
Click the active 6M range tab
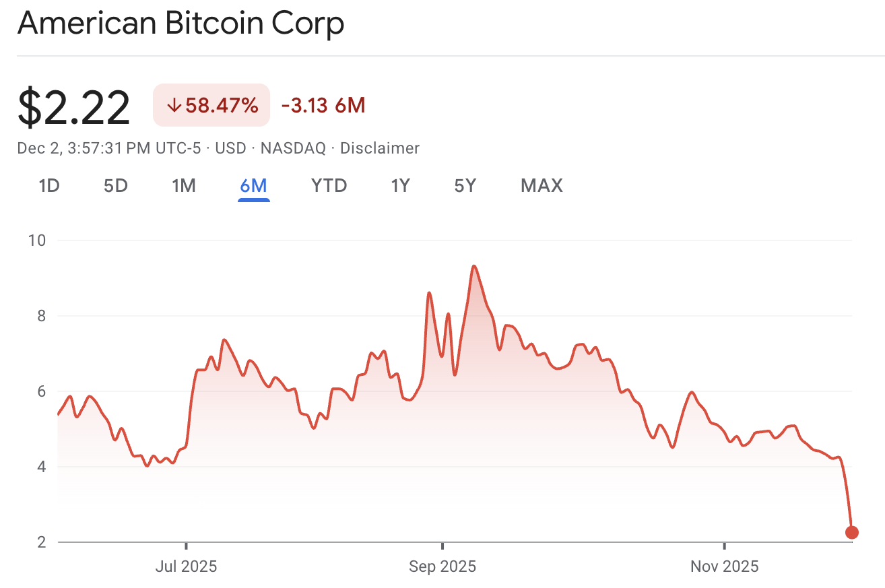coord(254,186)
